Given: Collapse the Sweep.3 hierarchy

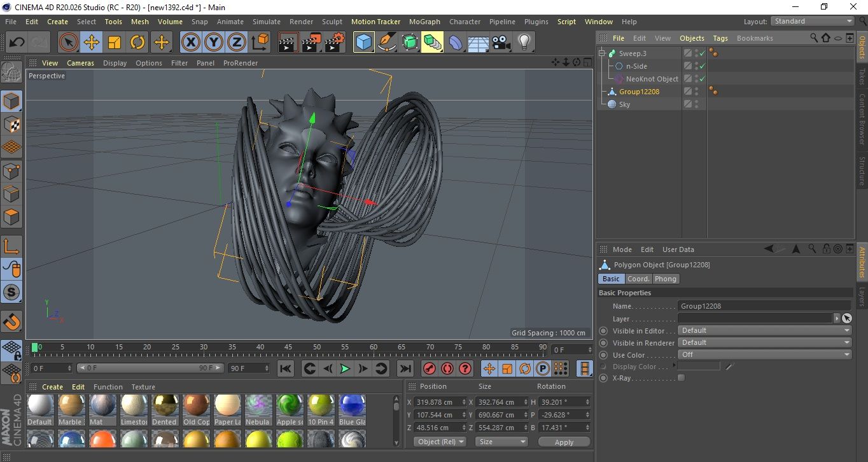Looking at the screenshot, I should 602,53.
